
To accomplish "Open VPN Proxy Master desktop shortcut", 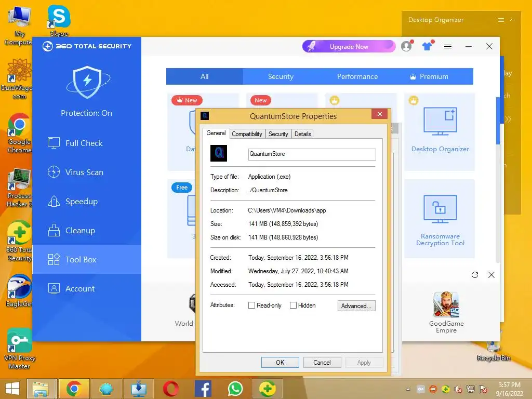I will click(x=19, y=349).
